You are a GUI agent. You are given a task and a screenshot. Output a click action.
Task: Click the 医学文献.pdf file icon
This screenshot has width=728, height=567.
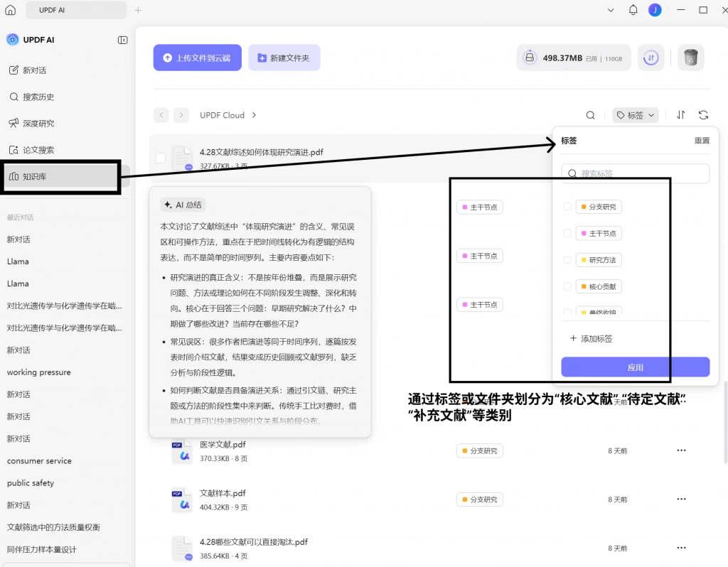click(181, 451)
